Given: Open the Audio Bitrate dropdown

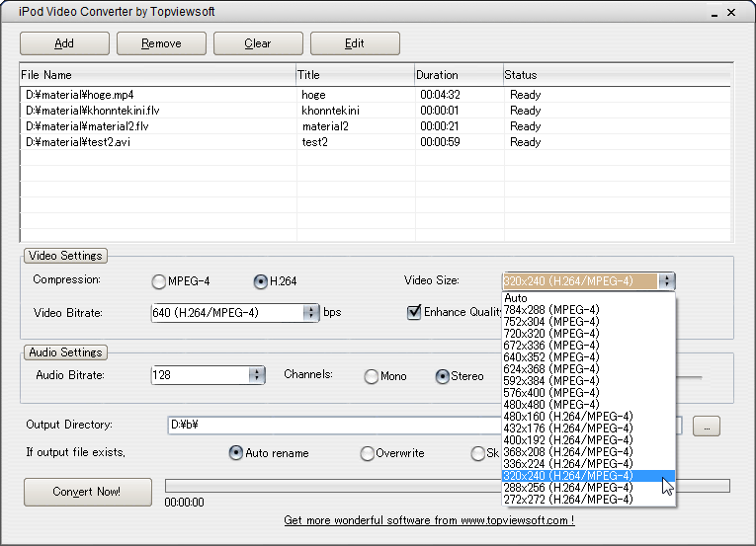Looking at the screenshot, I should click(257, 375).
